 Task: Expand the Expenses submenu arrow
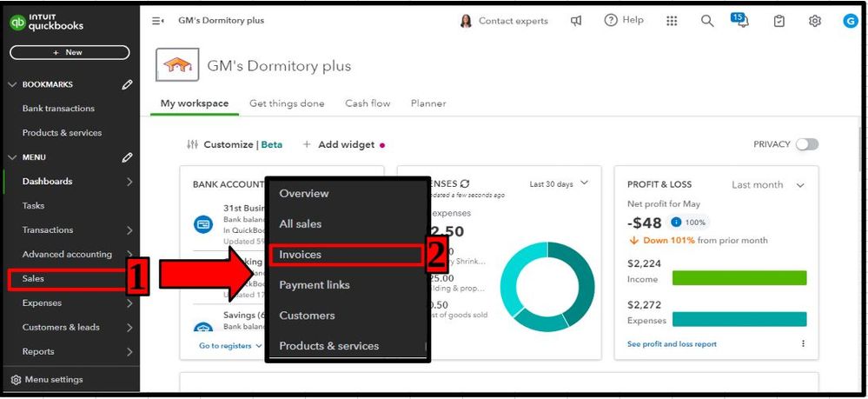click(x=129, y=303)
